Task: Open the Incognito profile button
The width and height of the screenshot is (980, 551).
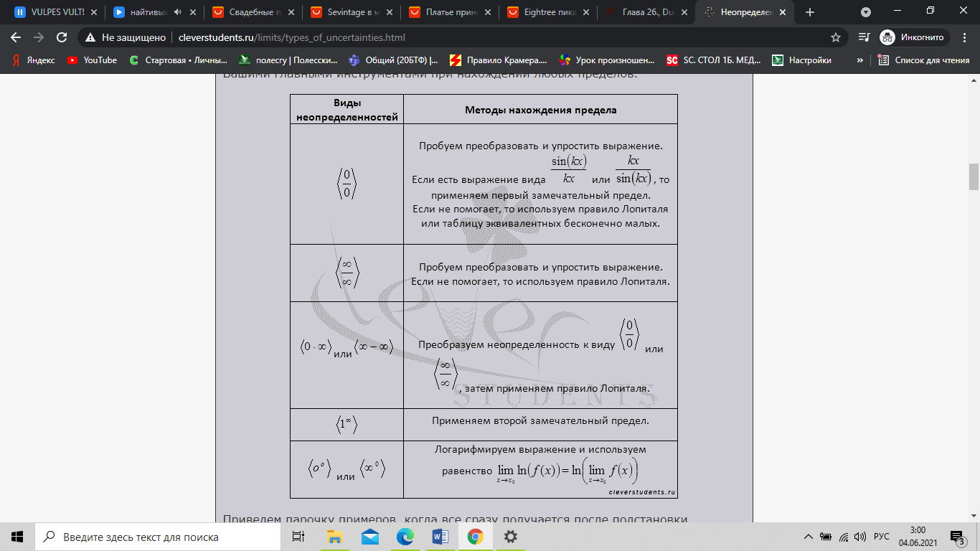Action: pos(913,37)
